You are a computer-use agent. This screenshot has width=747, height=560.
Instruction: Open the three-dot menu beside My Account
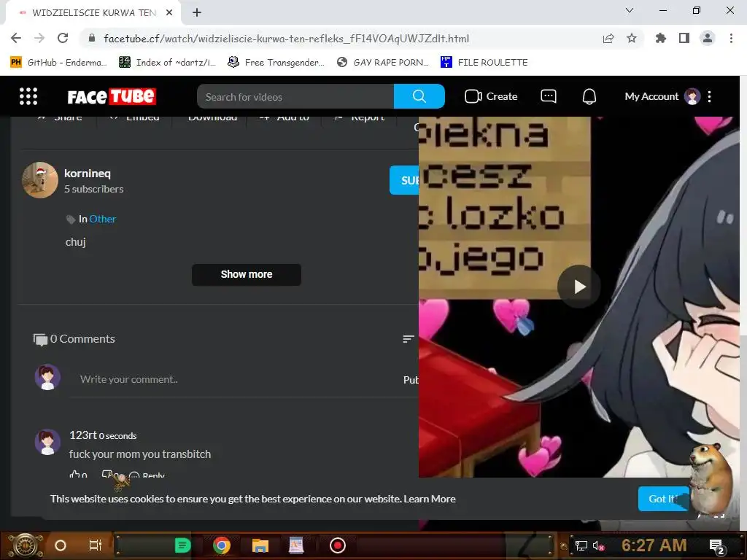pyautogui.click(x=709, y=96)
